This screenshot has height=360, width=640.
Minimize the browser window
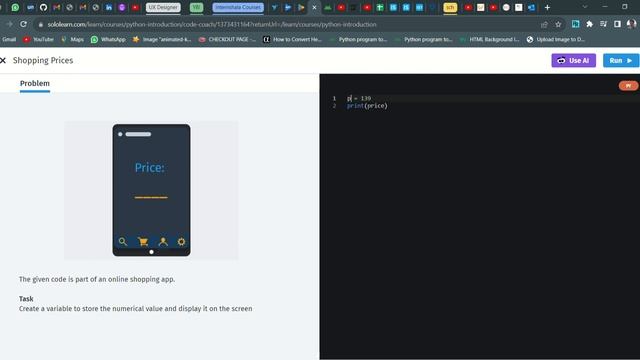coord(605,7)
